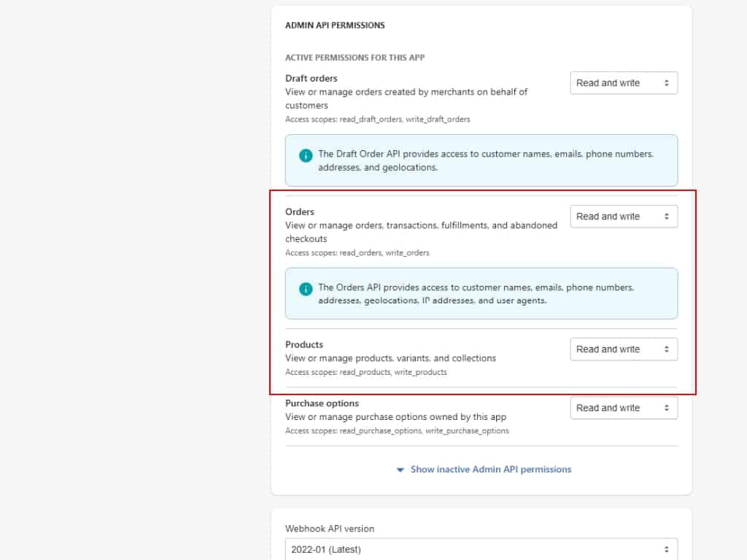This screenshot has width=747, height=560.
Task: Click the triangle beside Show inactive permissions
Action: [x=400, y=470]
